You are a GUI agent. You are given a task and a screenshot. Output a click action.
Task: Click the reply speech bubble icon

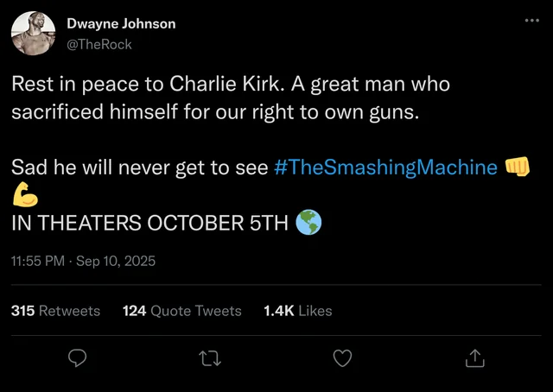[x=77, y=357]
